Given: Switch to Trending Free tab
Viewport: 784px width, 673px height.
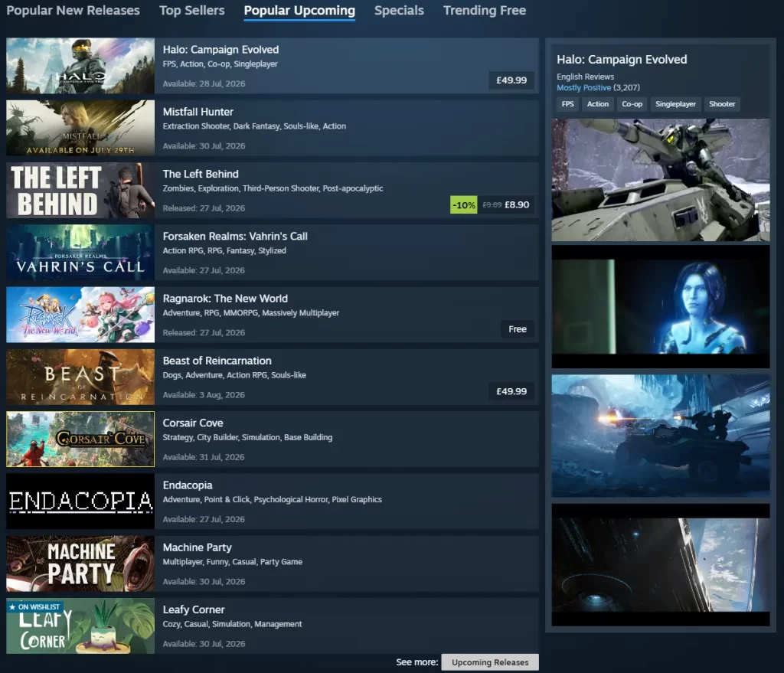Looking at the screenshot, I should [x=485, y=11].
